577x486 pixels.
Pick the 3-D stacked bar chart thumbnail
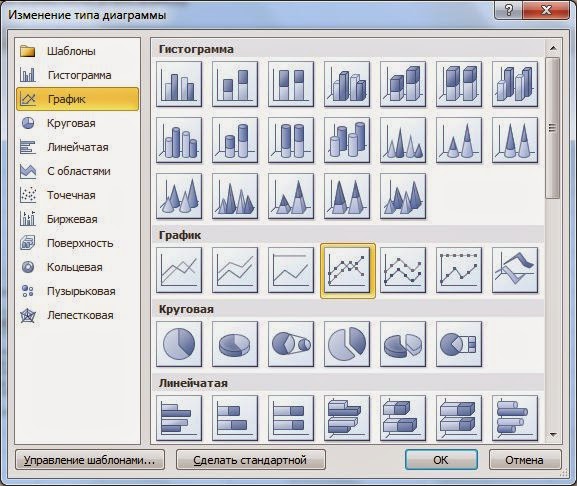(x=403, y=418)
